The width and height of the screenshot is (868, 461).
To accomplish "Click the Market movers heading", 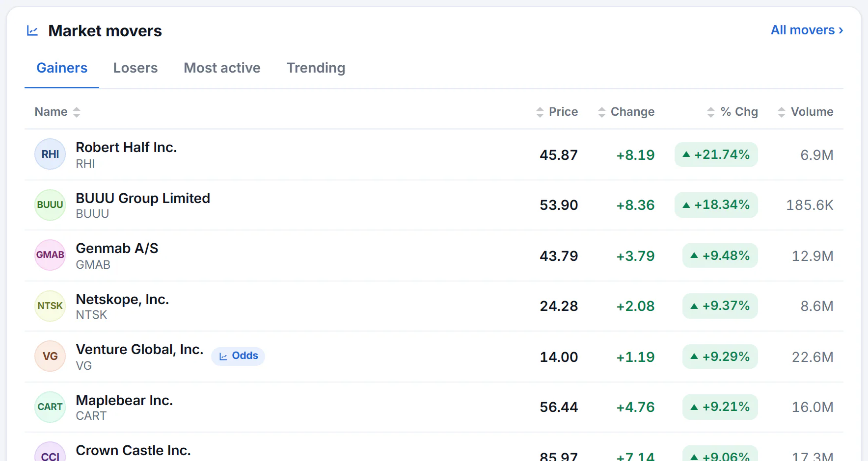I will pyautogui.click(x=105, y=31).
